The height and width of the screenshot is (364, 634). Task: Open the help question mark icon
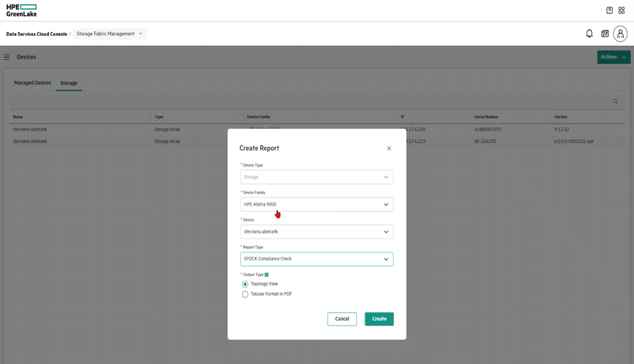coord(609,11)
